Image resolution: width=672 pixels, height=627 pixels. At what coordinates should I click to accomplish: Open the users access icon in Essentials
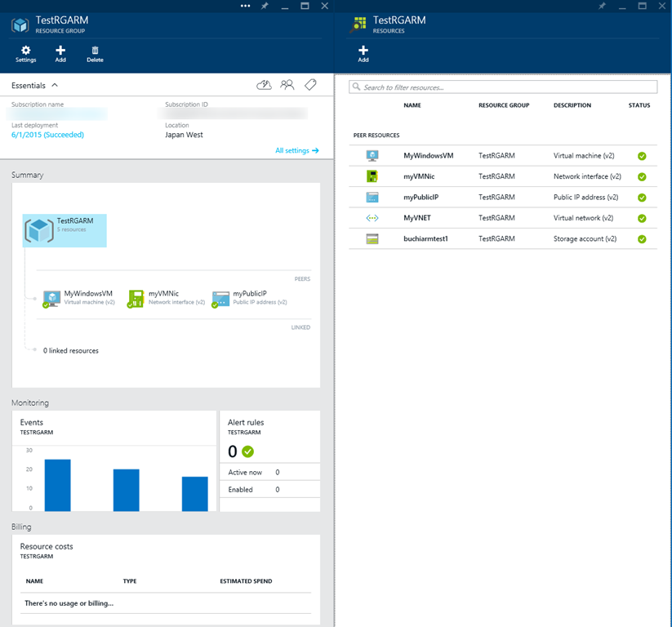click(x=287, y=84)
